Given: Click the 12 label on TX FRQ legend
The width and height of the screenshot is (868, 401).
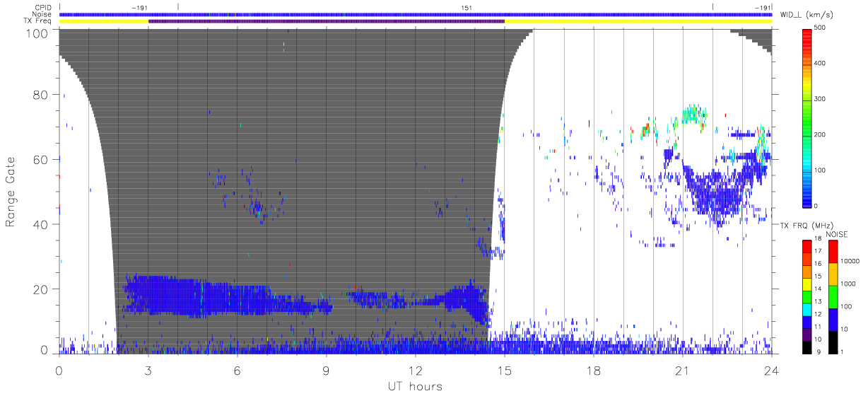Looking at the screenshot, I should click(817, 313).
